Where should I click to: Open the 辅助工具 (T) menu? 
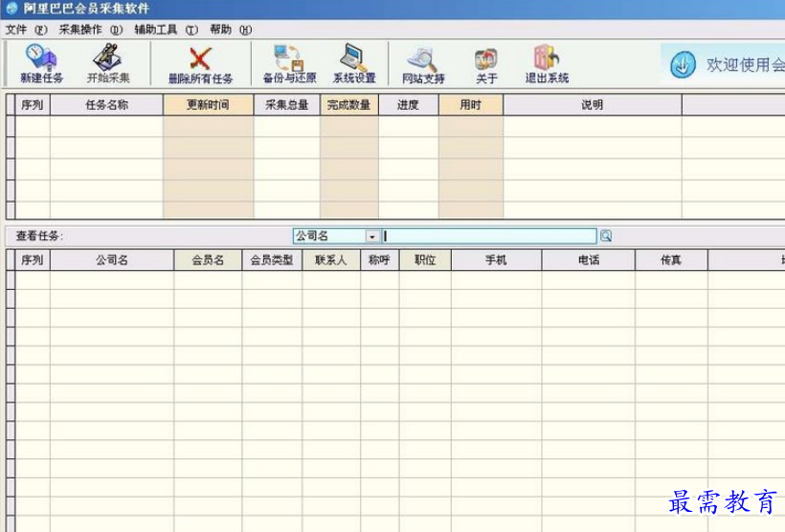(167, 30)
